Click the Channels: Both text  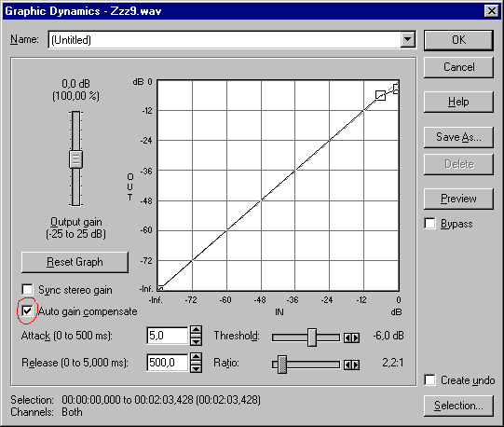[47, 412]
